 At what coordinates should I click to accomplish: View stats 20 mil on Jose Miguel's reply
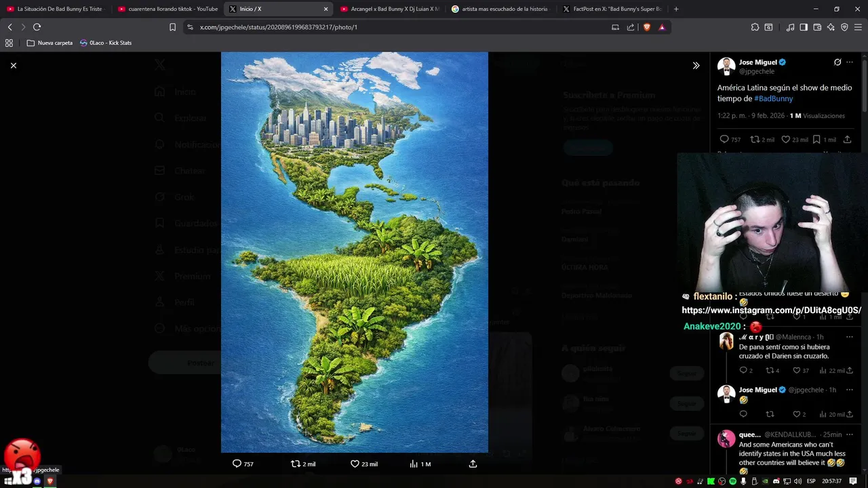click(x=832, y=414)
